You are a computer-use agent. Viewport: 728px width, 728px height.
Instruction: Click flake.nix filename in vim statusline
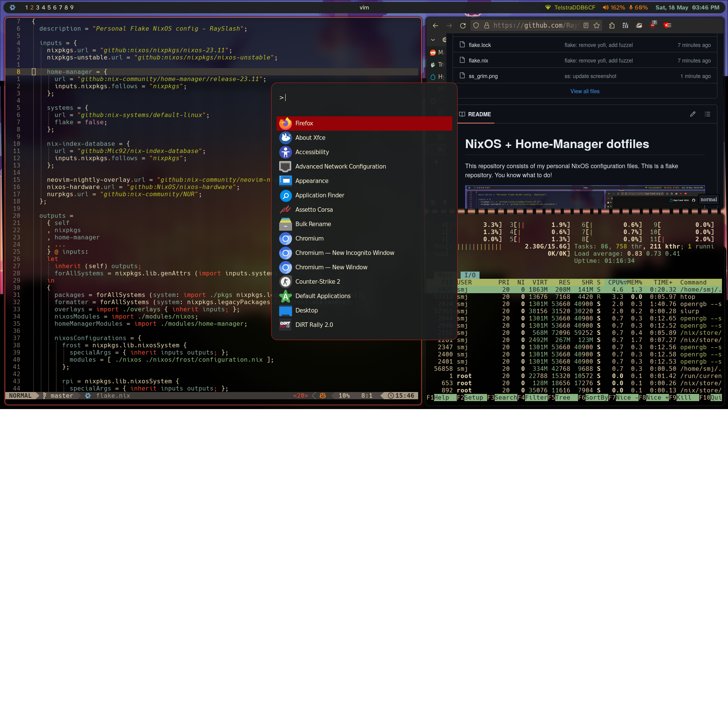point(113,395)
